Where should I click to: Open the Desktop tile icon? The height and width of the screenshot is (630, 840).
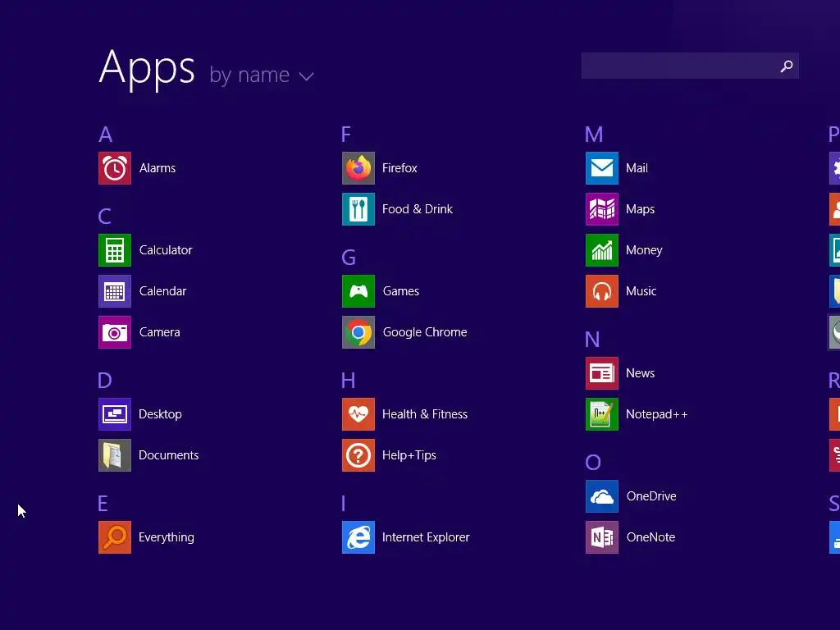(115, 414)
